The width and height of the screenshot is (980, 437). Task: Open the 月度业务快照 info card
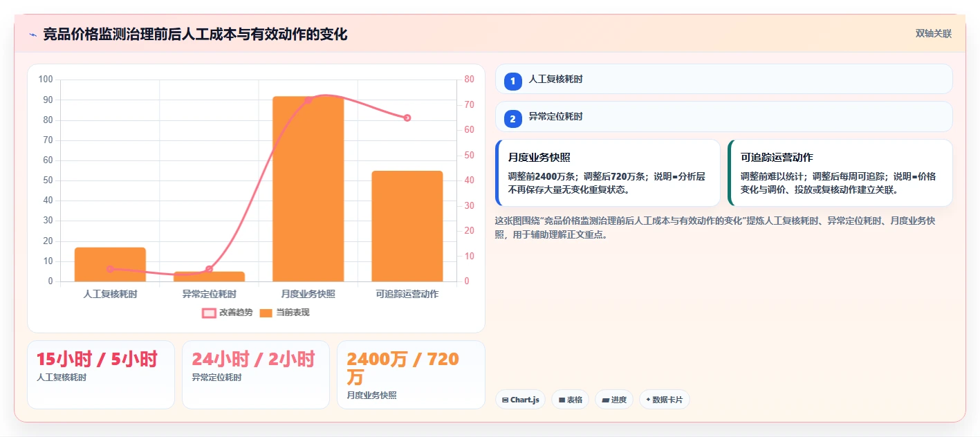point(608,173)
